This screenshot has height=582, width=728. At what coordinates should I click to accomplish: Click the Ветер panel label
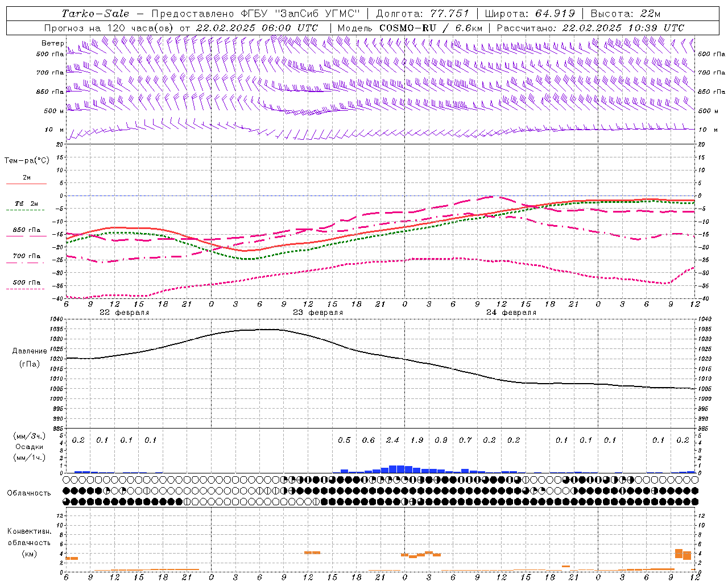pyautogui.click(x=53, y=43)
